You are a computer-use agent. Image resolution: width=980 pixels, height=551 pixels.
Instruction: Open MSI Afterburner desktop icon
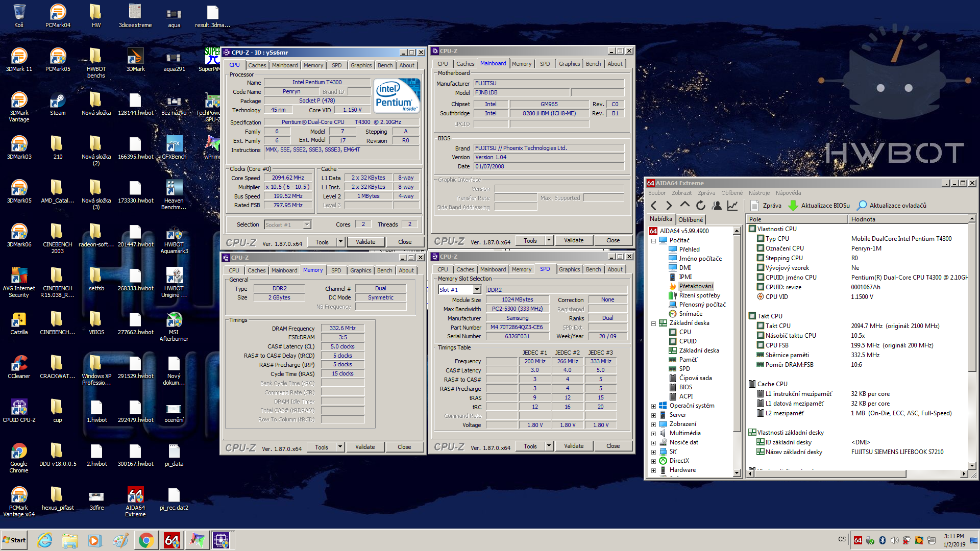(x=174, y=327)
